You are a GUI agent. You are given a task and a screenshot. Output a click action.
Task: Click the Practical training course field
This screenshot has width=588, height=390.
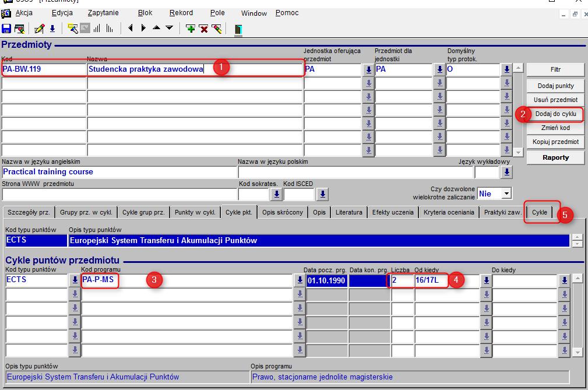click(x=119, y=172)
